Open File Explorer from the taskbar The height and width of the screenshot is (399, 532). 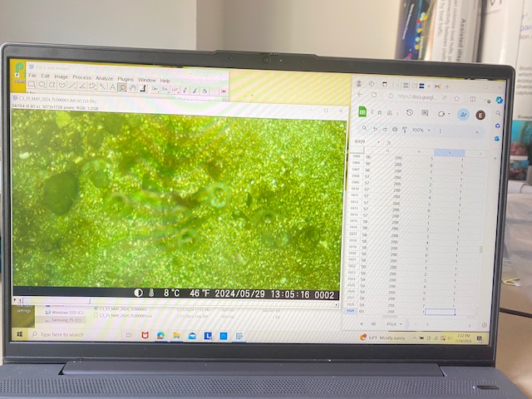pyautogui.click(x=176, y=336)
